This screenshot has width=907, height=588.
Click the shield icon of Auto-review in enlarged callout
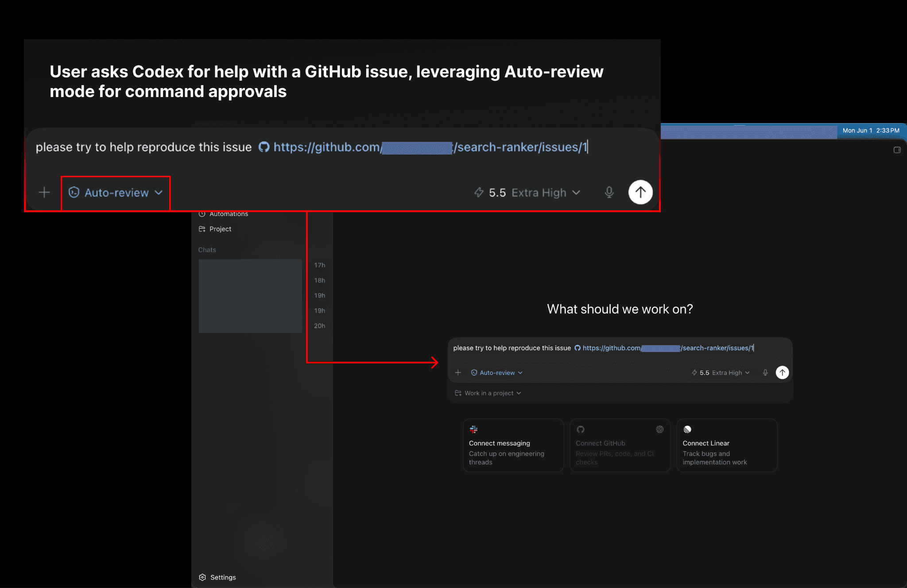tap(74, 192)
